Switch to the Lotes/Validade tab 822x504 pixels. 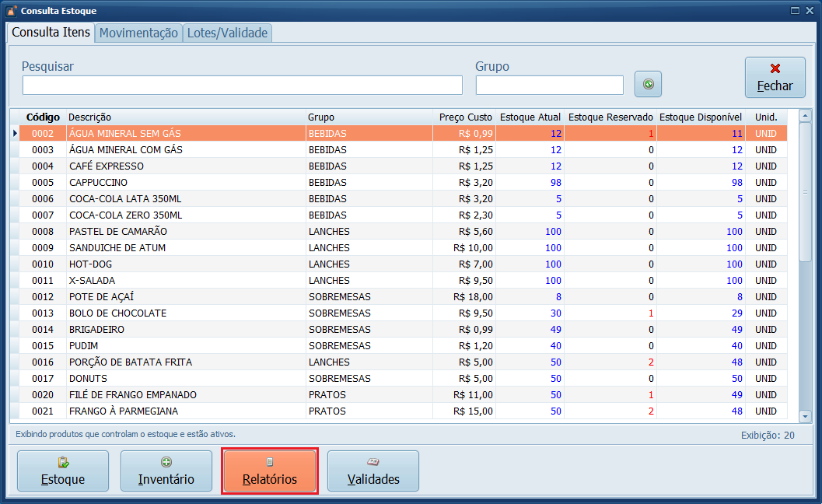tap(227, 33)
